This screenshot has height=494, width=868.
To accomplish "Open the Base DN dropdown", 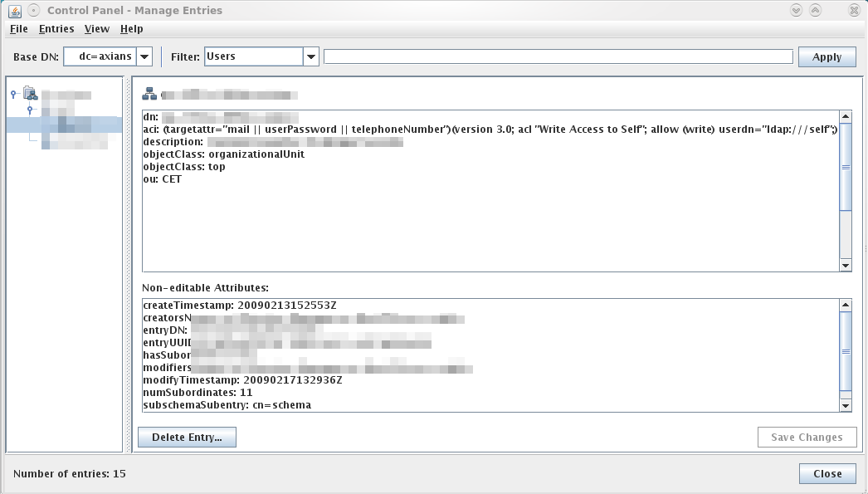I will coord(144,56).
